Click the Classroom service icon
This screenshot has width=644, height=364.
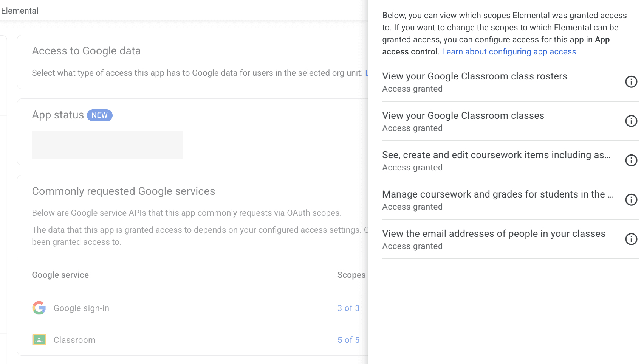(39, 340)
